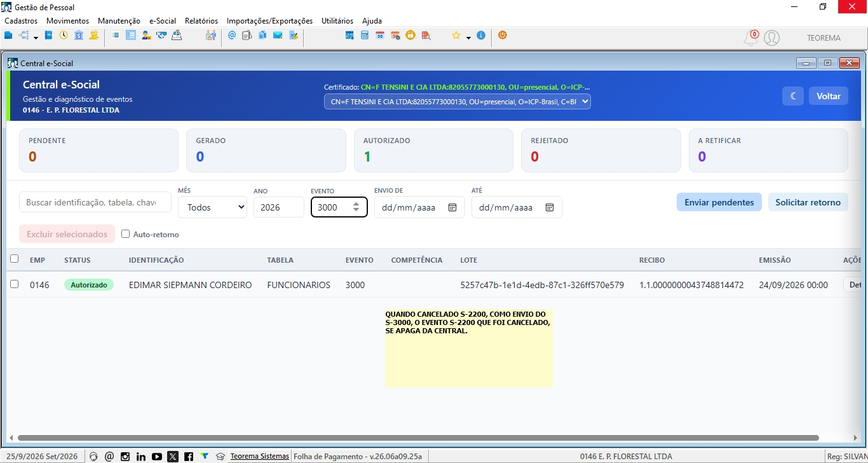Open the Cadastros menu
Screen dimensions: 868x463
point(21,21)
